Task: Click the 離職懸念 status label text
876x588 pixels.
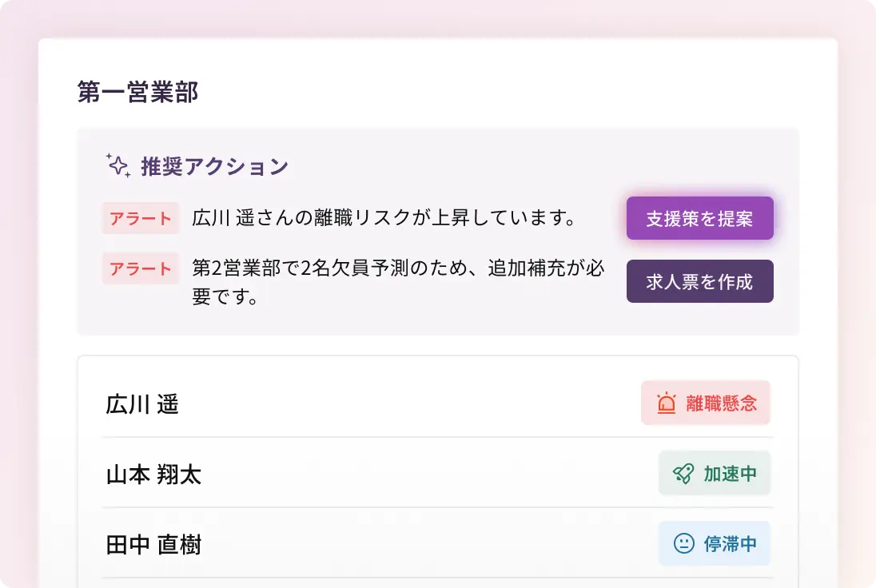Action: tap(721, 403)
